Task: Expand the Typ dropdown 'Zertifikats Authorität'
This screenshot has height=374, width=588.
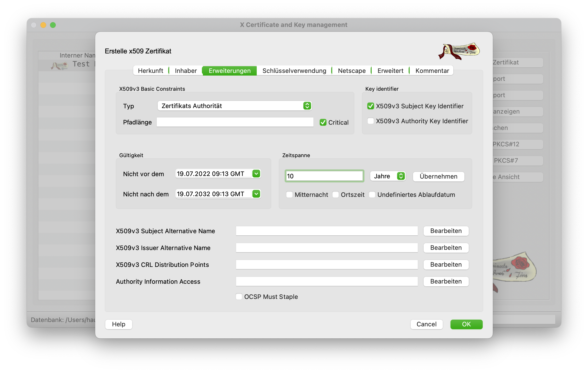Action: tap(234, 106)
